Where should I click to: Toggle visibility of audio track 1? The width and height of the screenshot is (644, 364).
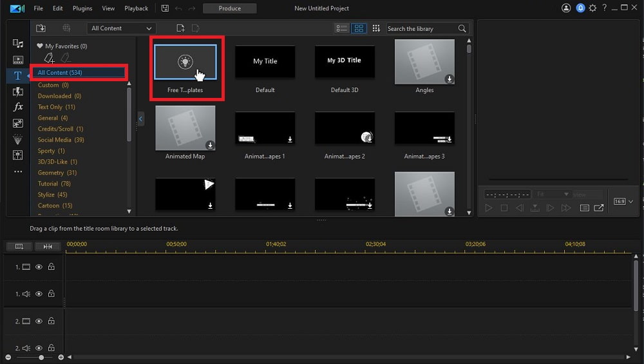39,294
